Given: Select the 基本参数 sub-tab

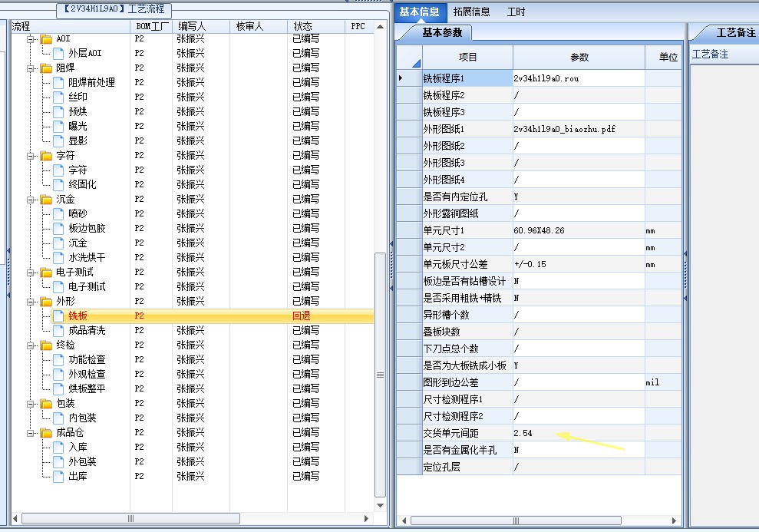Looking at the screenshot, I should click(x=442, y=32).
